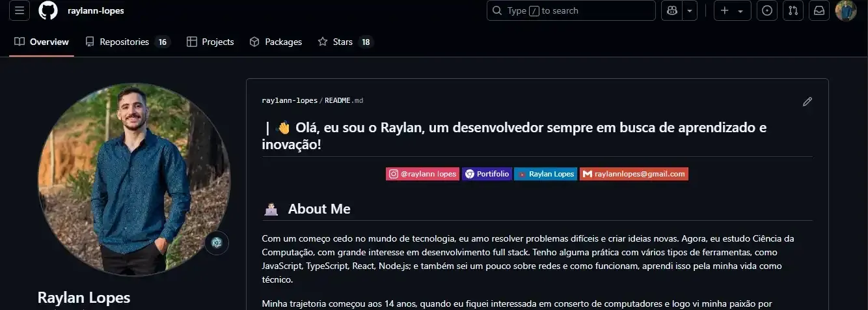
Task: Open the user avatar menu in header
Action: pyautogui.click(x=846, y=10)
